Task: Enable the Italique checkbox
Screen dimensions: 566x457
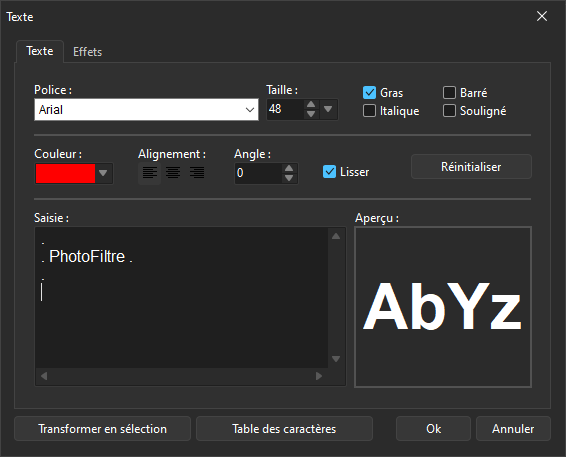Action: click(369, 111)
